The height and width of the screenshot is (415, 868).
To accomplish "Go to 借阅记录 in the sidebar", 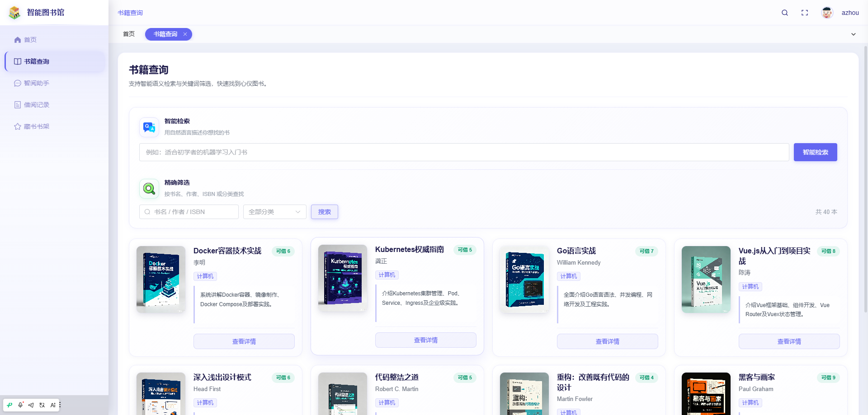I will pyautogui.click(x=54, y=105).
